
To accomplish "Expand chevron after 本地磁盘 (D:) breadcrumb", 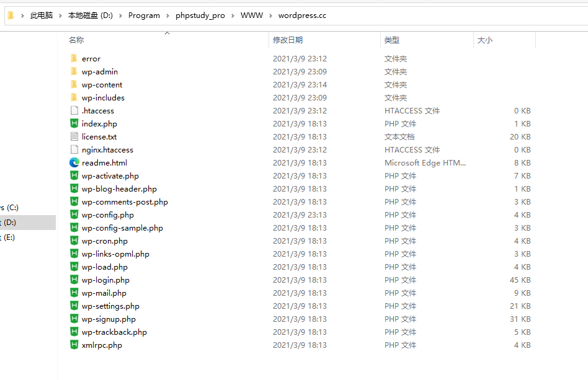I will 120,15.
